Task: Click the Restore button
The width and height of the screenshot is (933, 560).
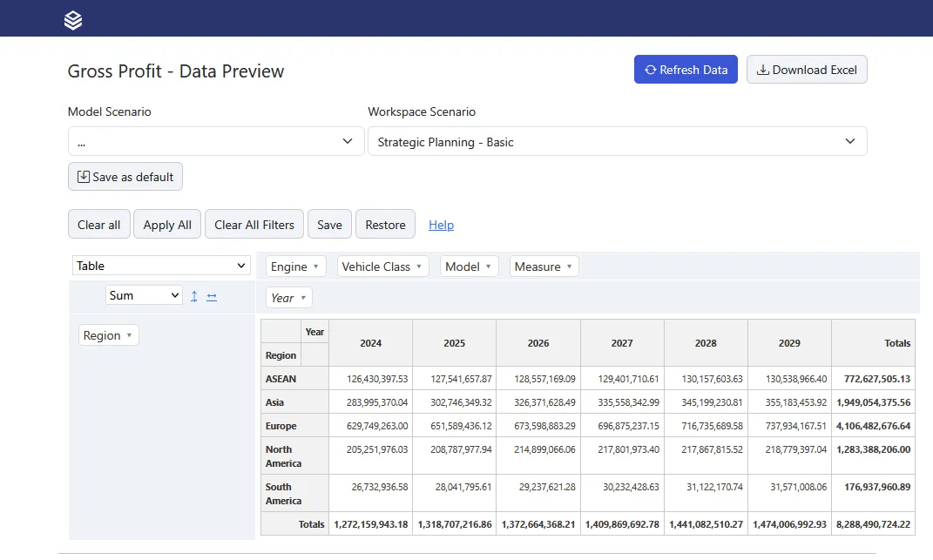Action: 385,225
